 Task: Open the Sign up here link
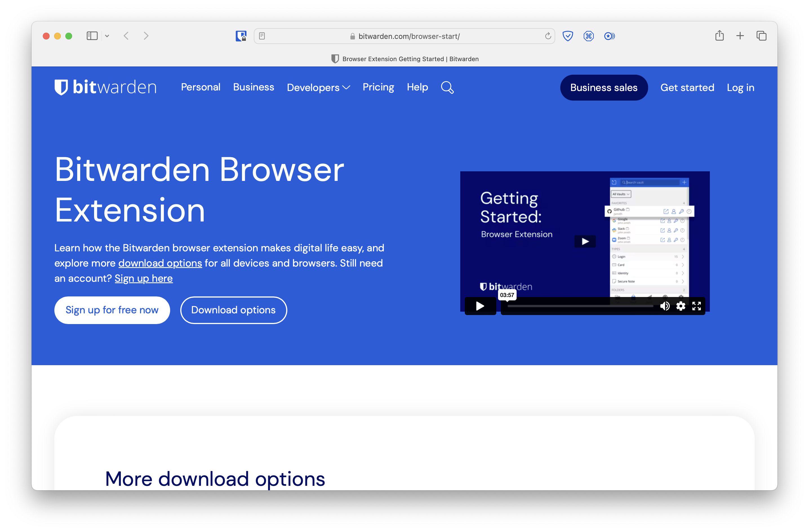(x=144, y=278)
